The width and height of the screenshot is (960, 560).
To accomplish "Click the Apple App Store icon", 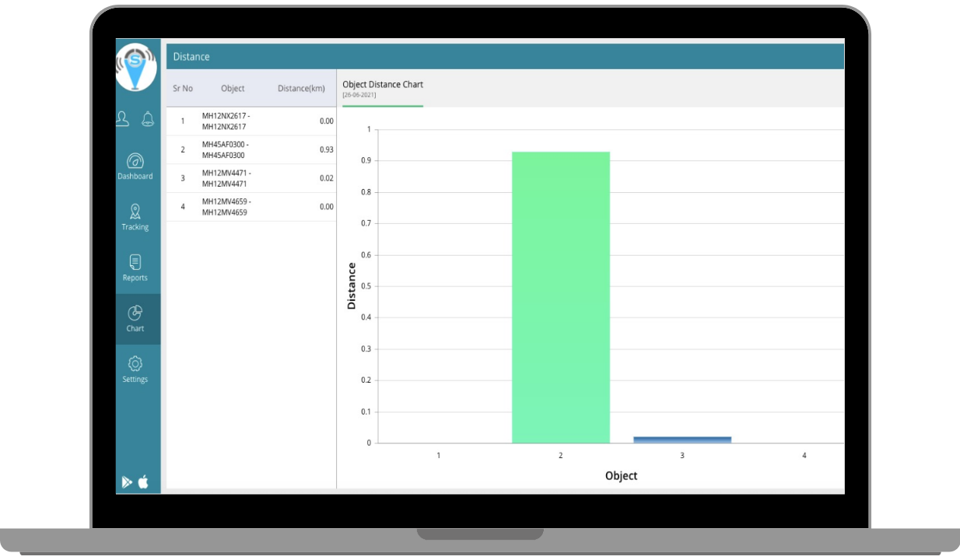I will click(x=144, y=482).
